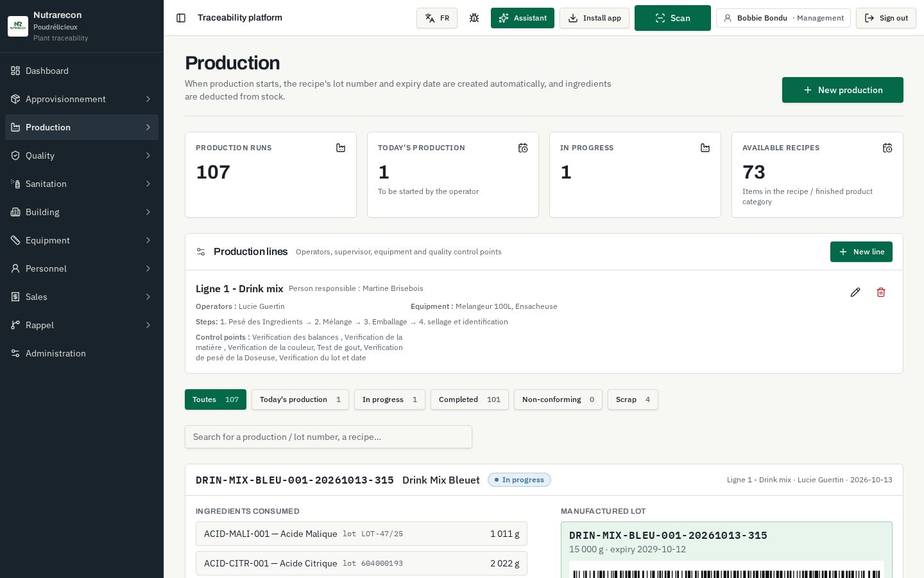Screen dimensions: 924x578
Task: Open the Assistant
Action: (x=522, y=18)
